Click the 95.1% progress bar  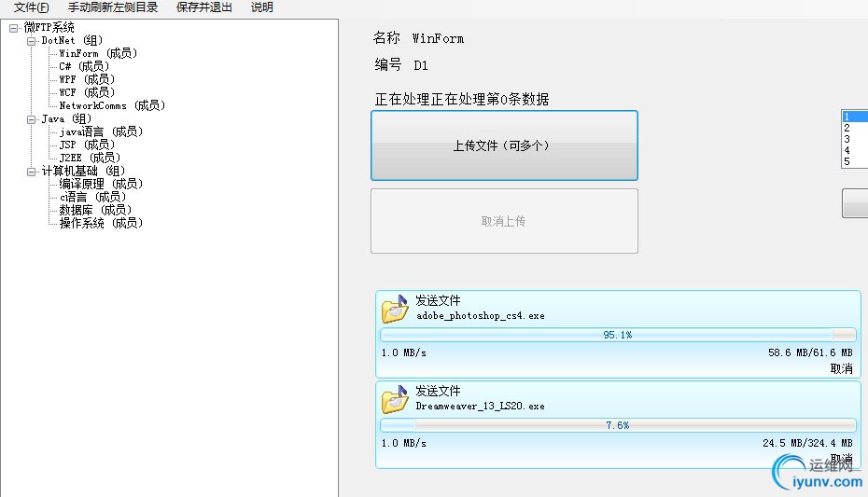click(618, 335)
